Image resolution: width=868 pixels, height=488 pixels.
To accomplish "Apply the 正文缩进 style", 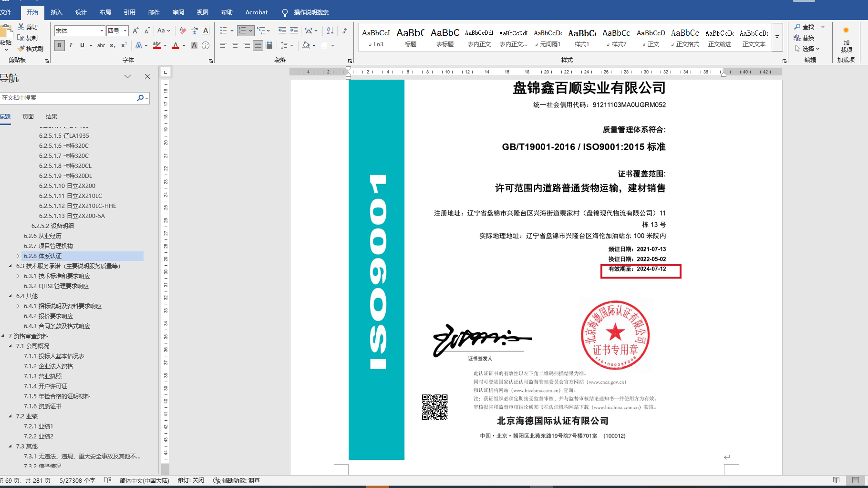I will [720, 37].
